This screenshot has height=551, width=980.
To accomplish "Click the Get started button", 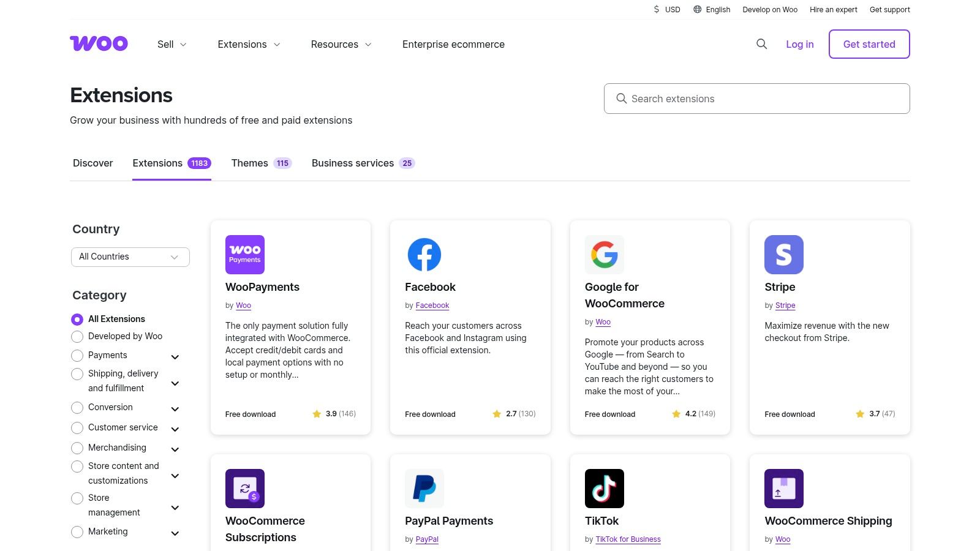I will click(x=869, y=44).
